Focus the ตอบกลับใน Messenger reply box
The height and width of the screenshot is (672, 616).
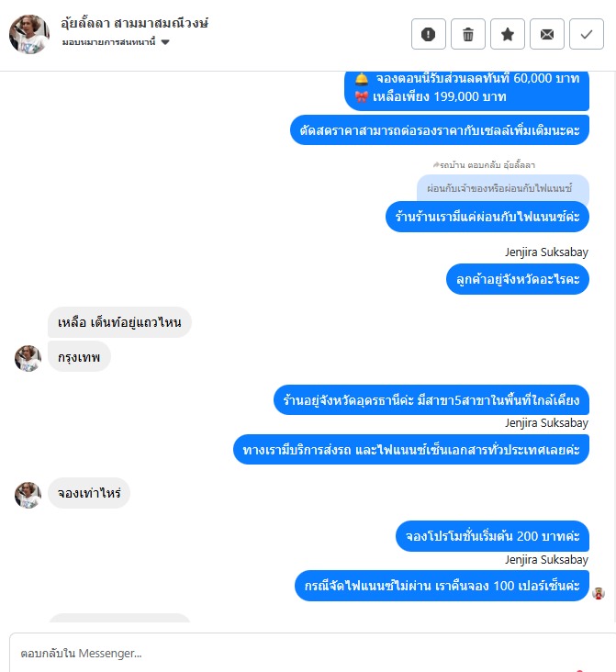coord(313,653)
